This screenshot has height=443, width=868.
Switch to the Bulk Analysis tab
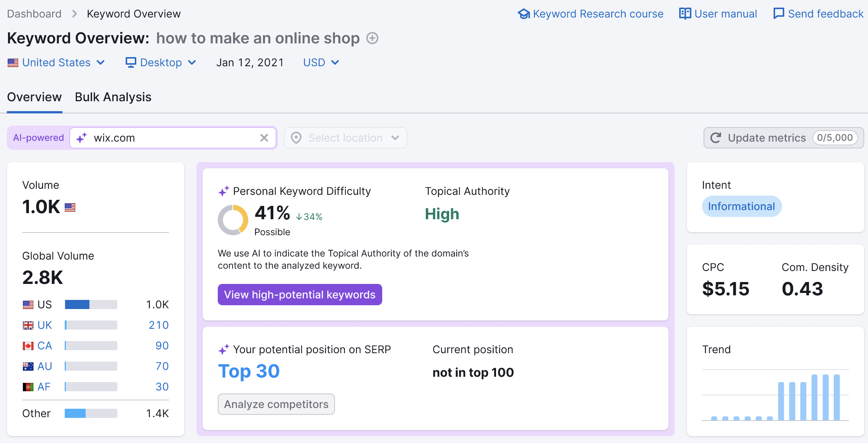click(x=112, y=97)
